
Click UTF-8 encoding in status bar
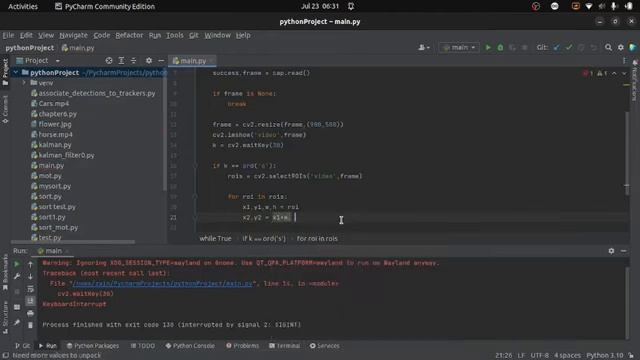point(540,356)
